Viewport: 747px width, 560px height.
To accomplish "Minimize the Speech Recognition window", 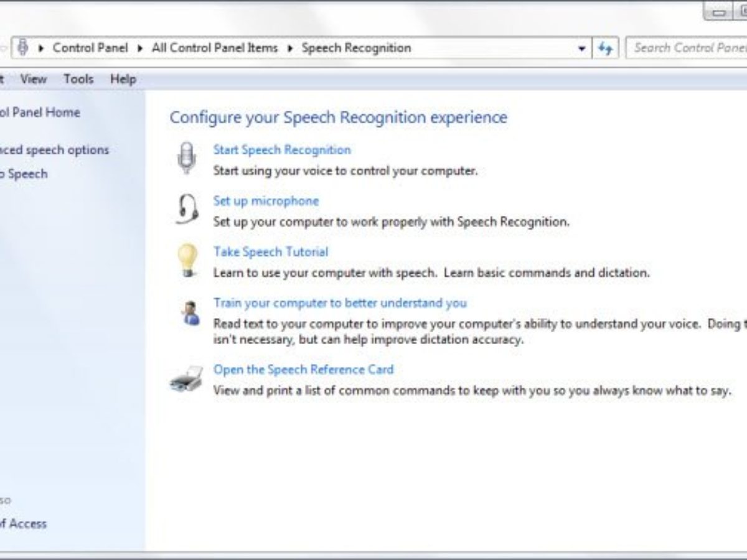I will point(720,12).
